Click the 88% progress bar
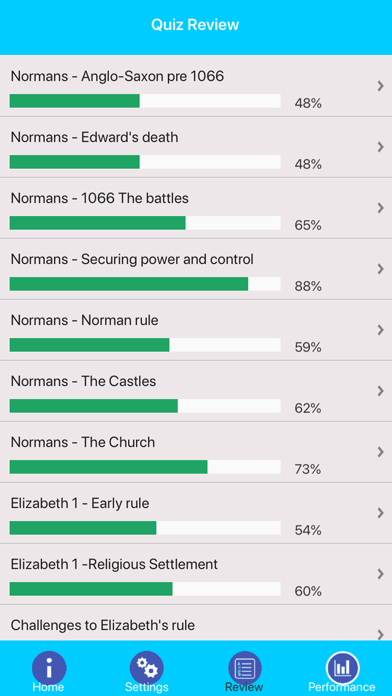 (145, 284)
